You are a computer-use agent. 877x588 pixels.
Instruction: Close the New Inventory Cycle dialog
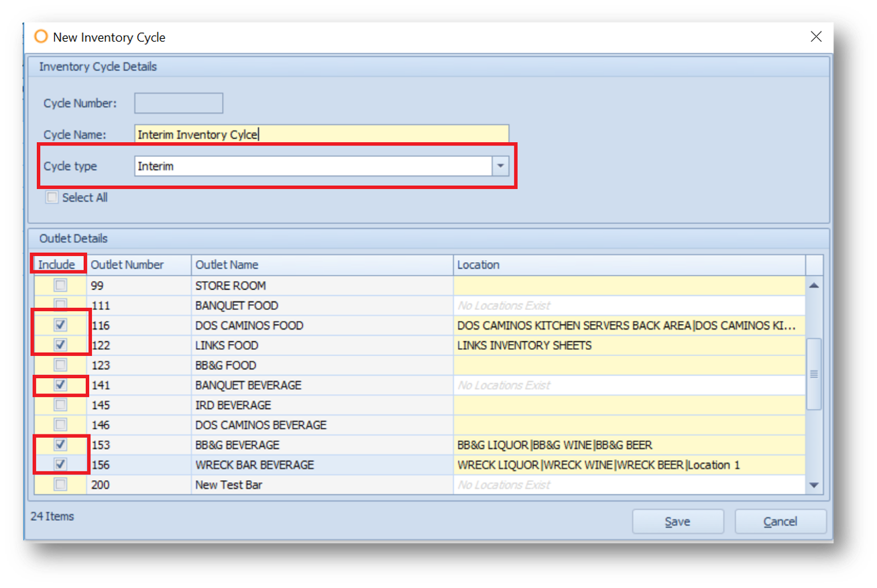click(x=816, y=37)
